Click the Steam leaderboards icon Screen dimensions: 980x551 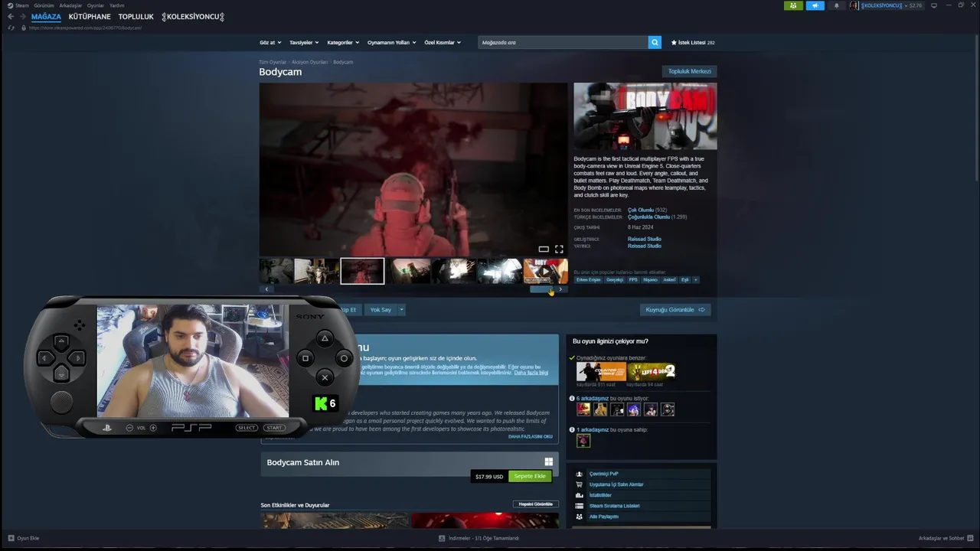click(579, 506)
